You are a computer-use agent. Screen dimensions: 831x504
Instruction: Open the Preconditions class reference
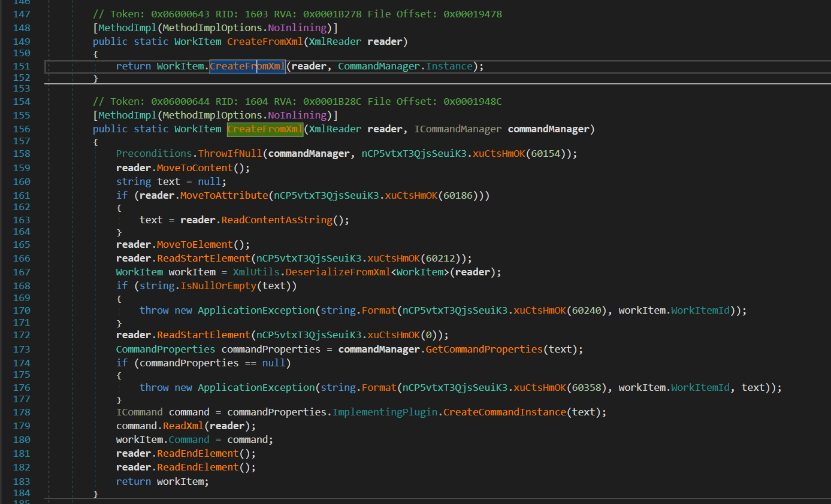click(154, 154)
